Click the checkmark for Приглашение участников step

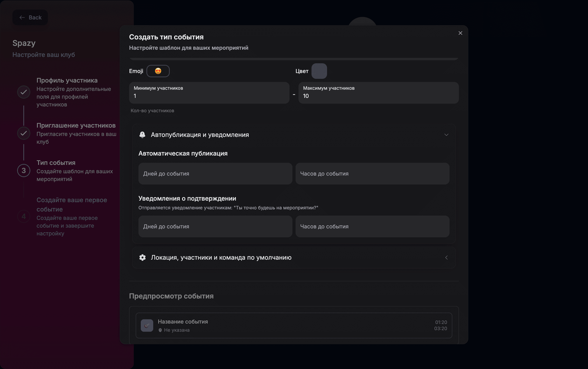pos(23,133)
